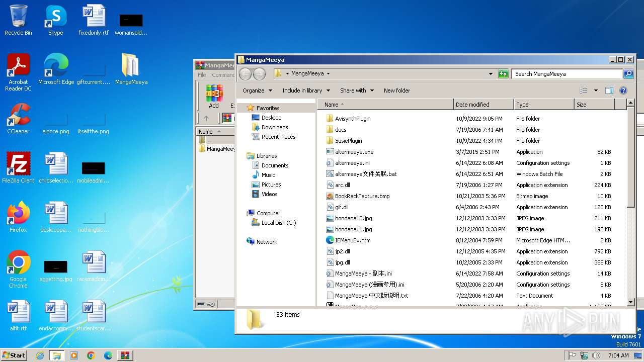
Task: Click the file list's vertical scrollbar down arrow
Action: point(631,302)
